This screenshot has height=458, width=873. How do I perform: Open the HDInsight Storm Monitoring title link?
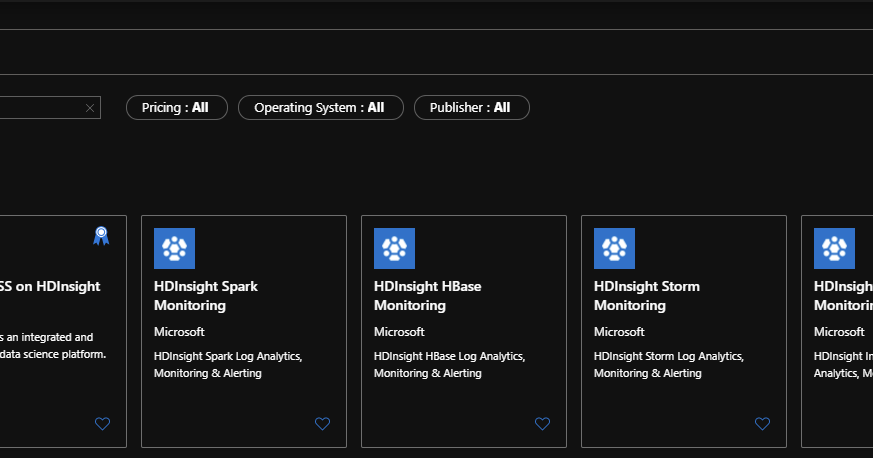(x=646, y=296)
